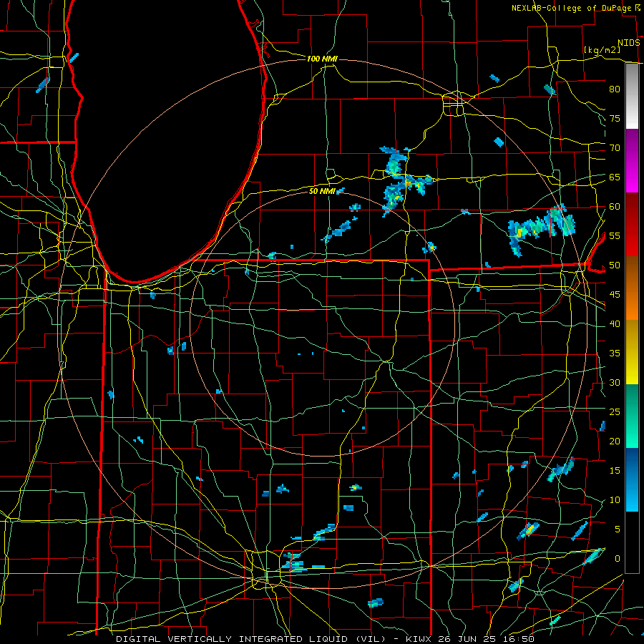Click the 65 value on the scale
Screen dimensions: 644x644
615,177
